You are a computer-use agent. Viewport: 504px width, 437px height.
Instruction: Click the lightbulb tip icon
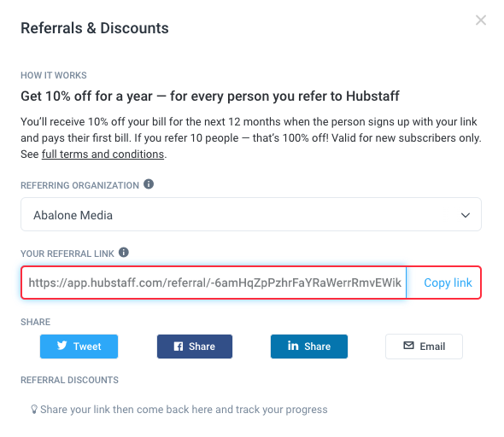[34, 410]
